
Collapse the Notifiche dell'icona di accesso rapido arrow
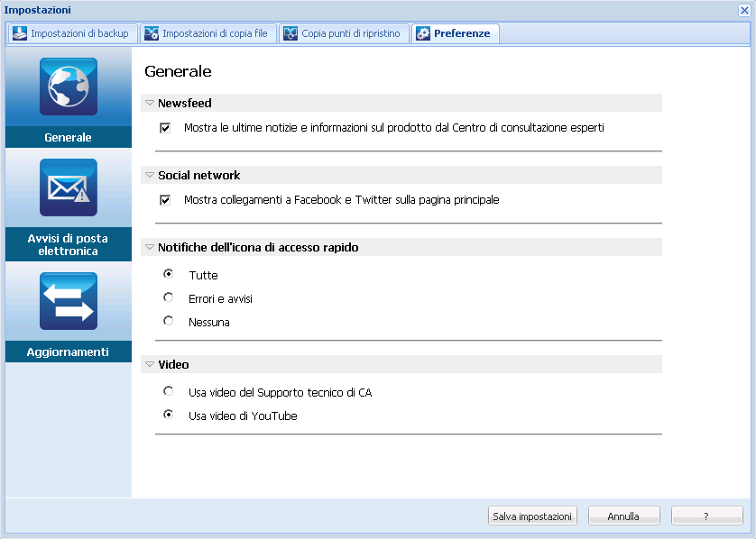click(x=150, y=247)
